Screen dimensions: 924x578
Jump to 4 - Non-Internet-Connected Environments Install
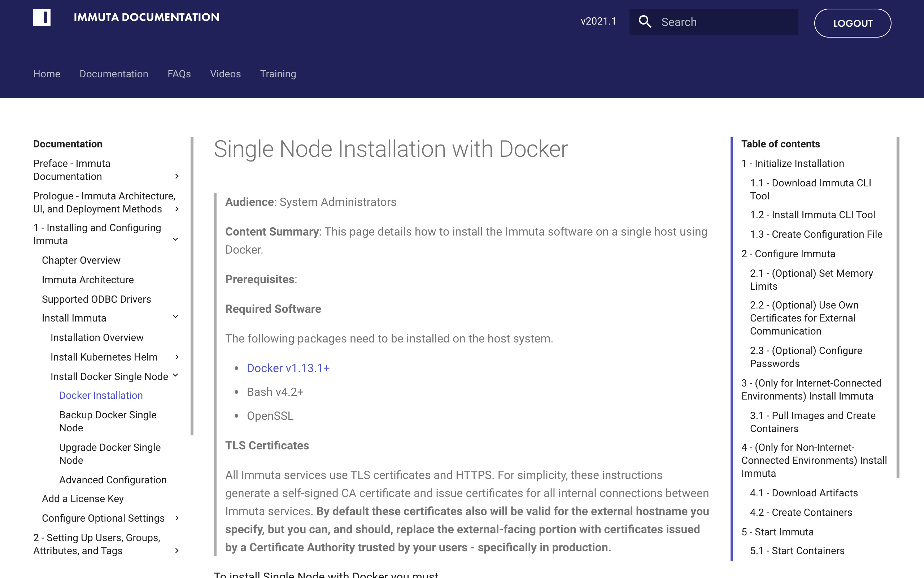(x=814, y=460)
